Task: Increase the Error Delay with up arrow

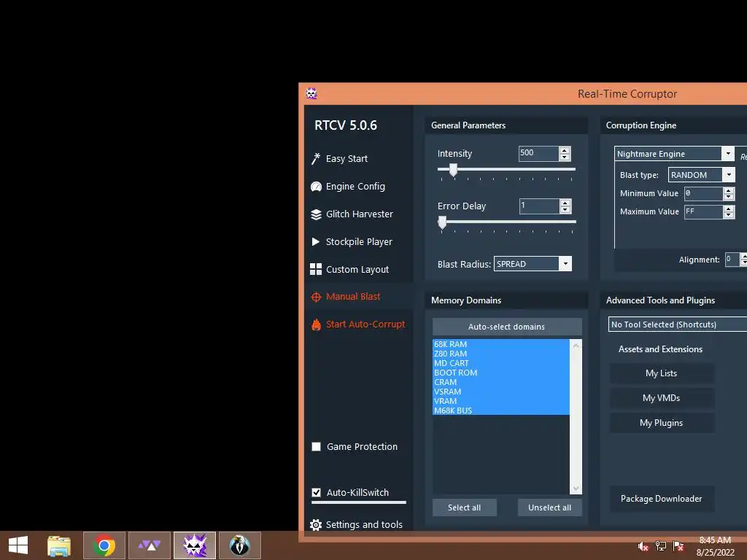Action: tap(565, 203)
